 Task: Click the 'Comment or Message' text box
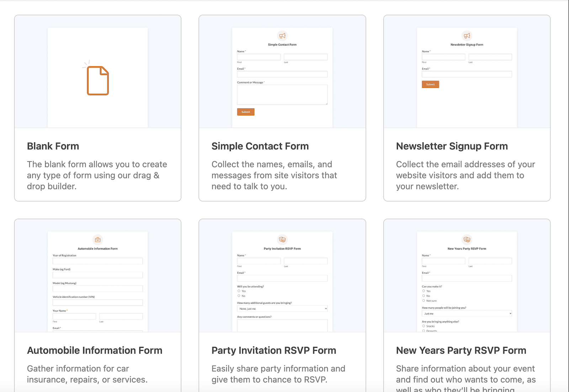pos(282,95)
